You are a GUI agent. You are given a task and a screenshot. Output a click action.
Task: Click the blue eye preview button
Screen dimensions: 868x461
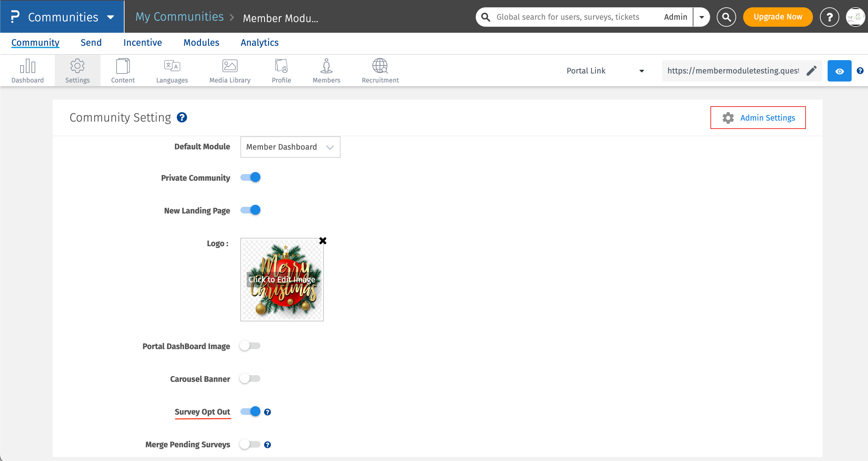pos(839,71)
